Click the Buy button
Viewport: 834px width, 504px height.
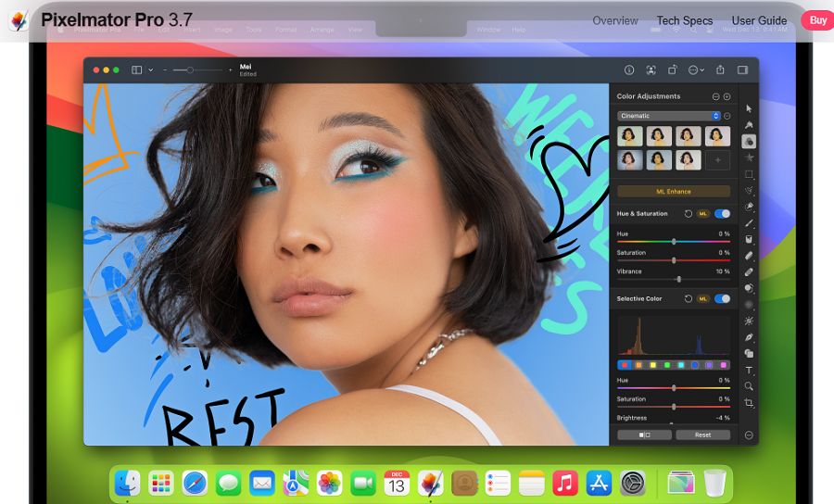818,20
